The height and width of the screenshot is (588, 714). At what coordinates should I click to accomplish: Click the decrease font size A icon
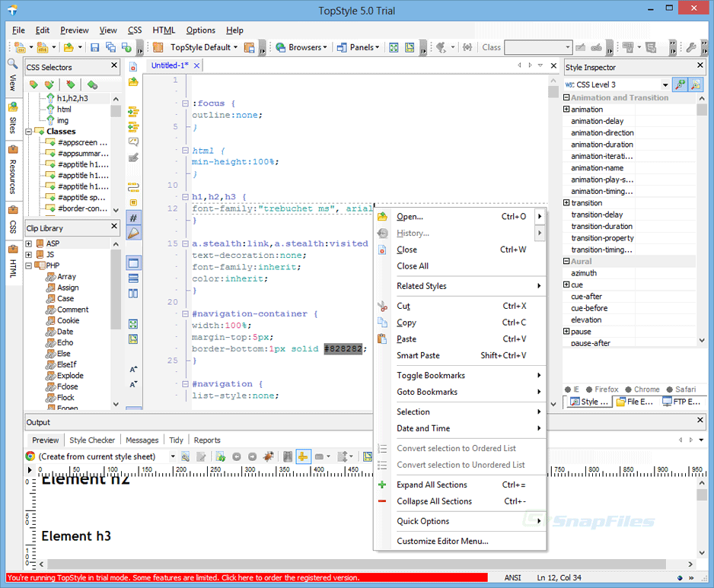[133, 385]
